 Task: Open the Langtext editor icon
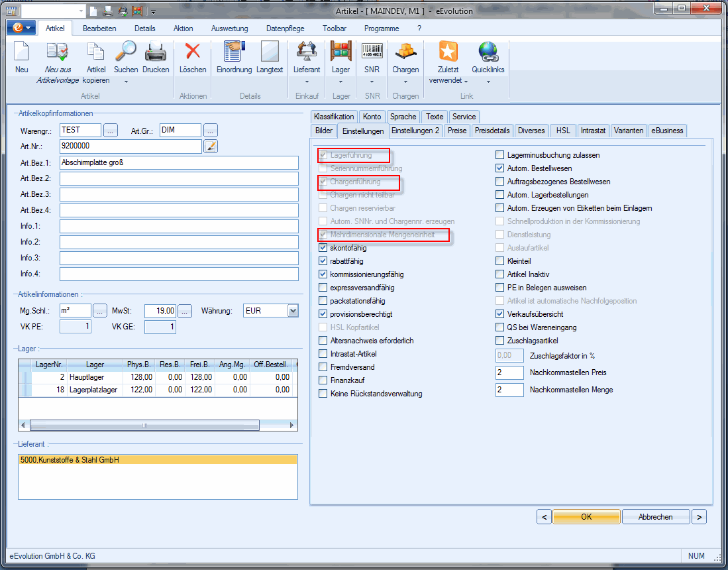coord(270,53)
